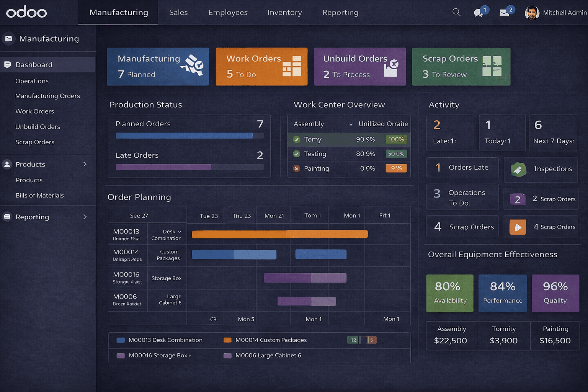Image resolution: width=588 pixels, height=392 pixels.
Task: Click the purple Scrap Orders box icon
Action: click(x=518, y=199)
